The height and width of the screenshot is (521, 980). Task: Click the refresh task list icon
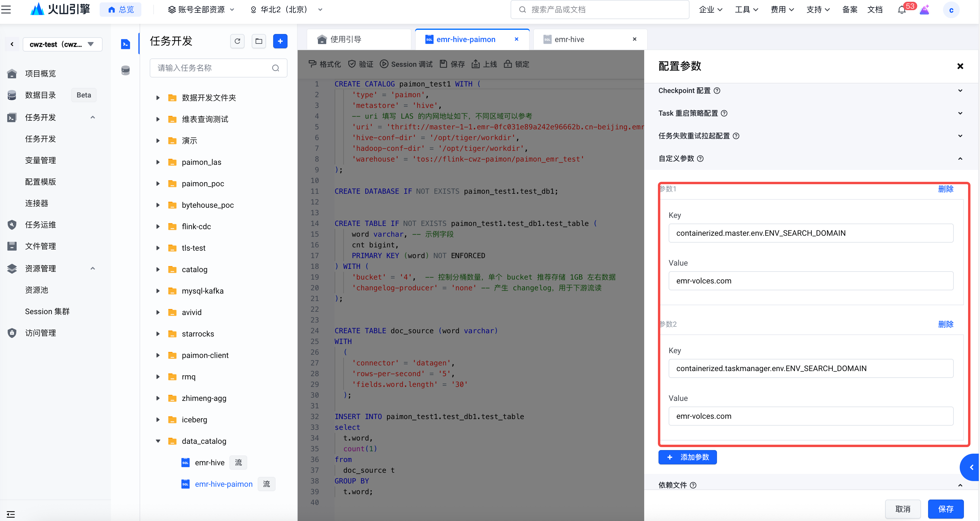[x=237, y=41]
